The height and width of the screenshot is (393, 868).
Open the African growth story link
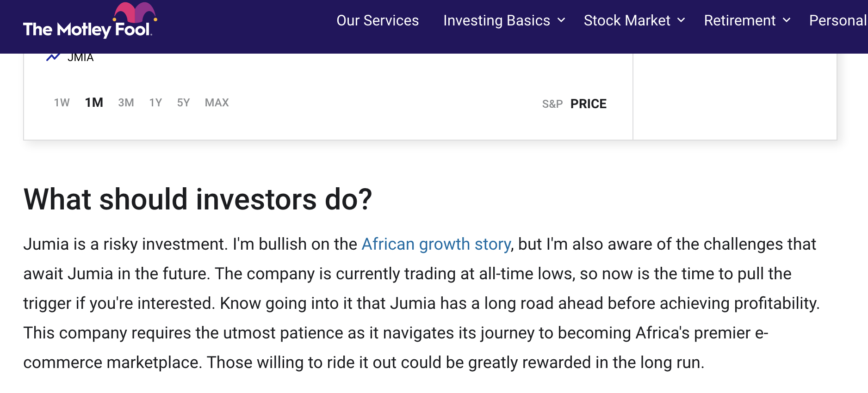point(436,244)
